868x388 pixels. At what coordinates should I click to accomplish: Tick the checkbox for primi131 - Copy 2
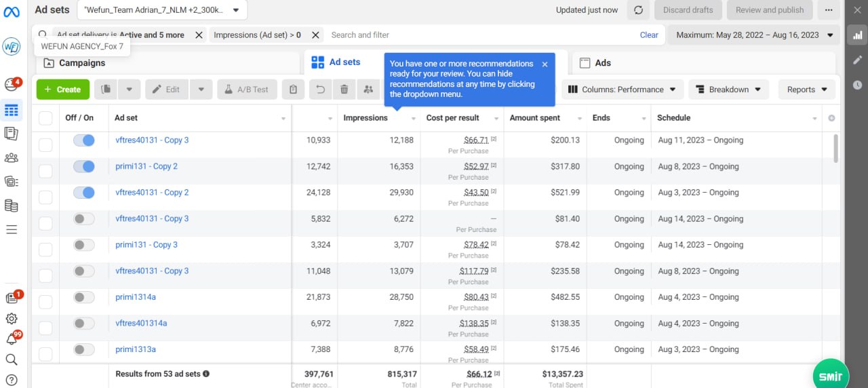[45, 171]
